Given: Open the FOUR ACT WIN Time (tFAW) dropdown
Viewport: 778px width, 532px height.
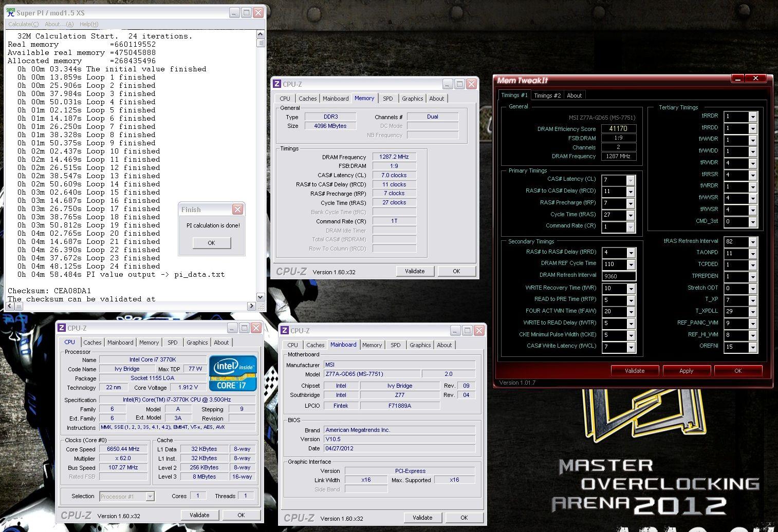Looking at the screenshot, I should 631,312.
